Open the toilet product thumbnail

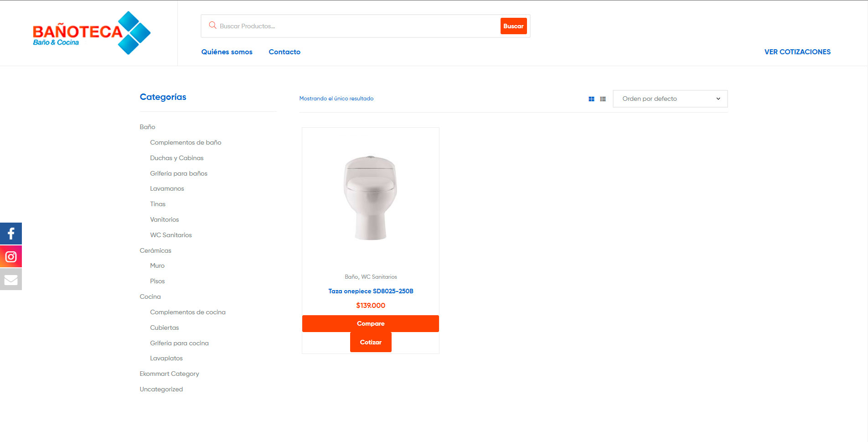tap(370, 198)
